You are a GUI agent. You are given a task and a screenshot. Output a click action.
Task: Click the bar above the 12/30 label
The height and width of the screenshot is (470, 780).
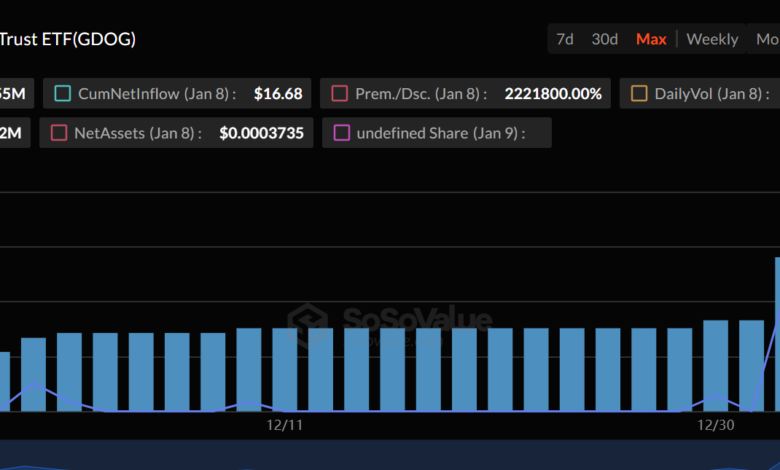(715, 365)
